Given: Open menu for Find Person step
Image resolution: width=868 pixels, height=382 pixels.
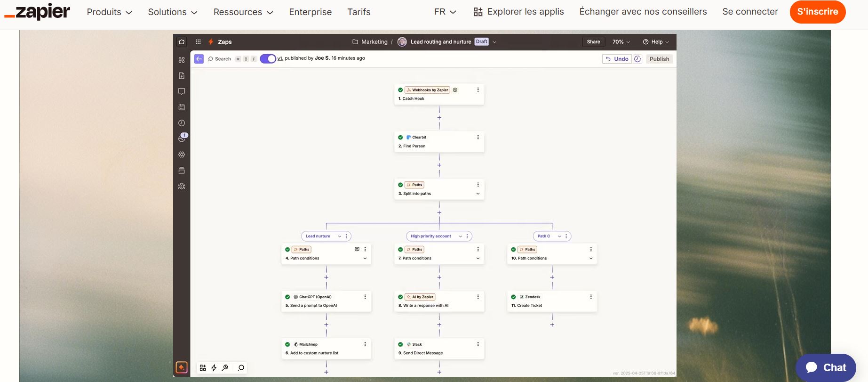Looking at the screenshot, I should click(x=478, y=138).
